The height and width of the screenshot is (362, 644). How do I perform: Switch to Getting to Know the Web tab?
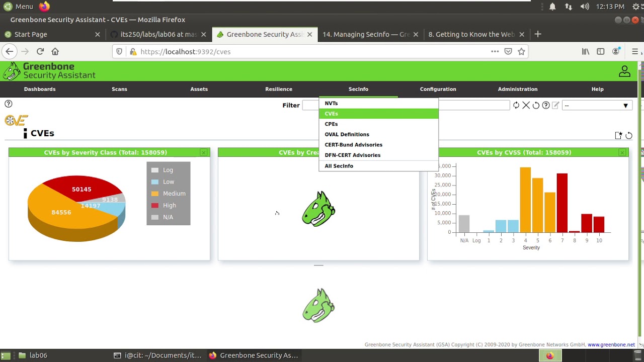[475, 34]
